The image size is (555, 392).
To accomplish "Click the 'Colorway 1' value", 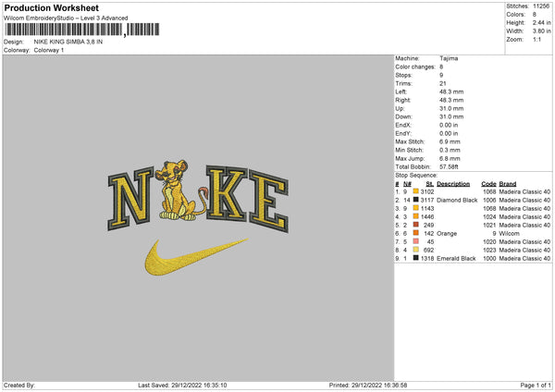I will (49, 50).
